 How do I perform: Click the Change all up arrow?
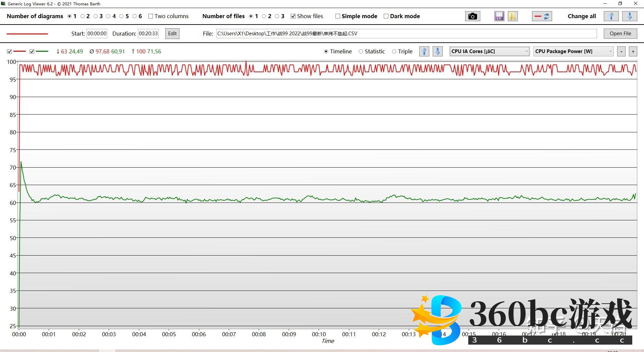click(x=611, y=16)
